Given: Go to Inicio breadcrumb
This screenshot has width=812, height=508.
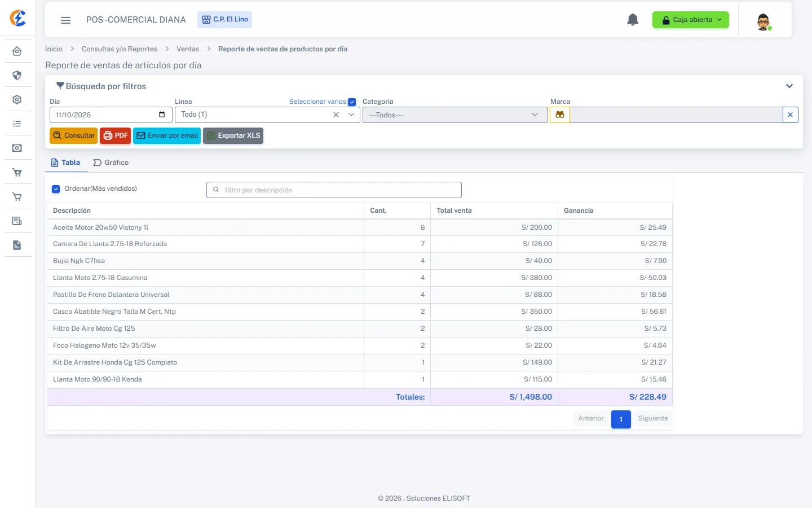Looking at the screenshot, I should click(54, 49).
